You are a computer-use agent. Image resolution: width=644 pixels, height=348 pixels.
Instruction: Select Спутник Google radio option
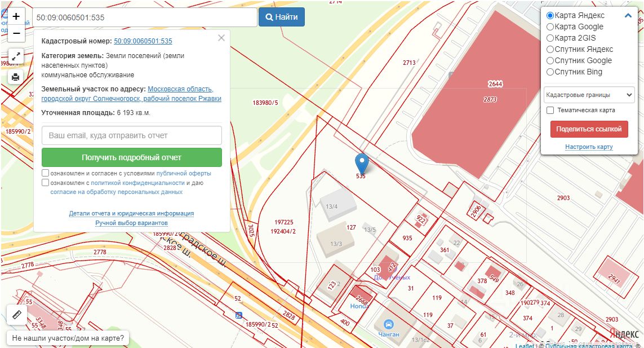pyautogui.click(x=550, y=60)
